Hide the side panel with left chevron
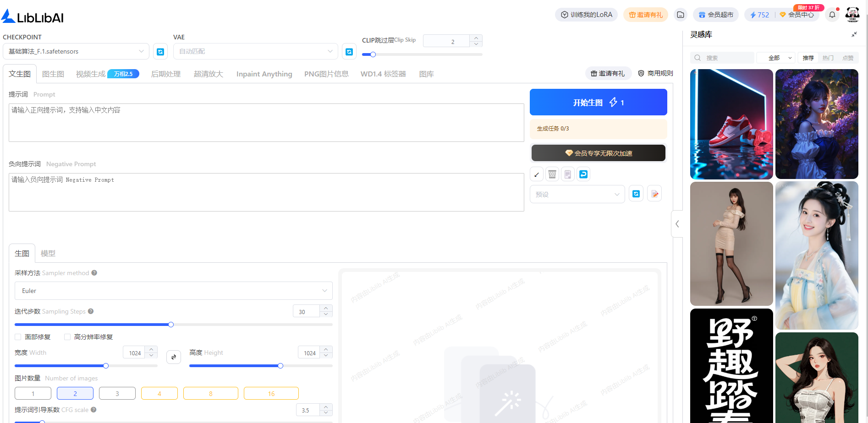The width and height of the screenshot is (868, 423). click(x=677, y=224)
